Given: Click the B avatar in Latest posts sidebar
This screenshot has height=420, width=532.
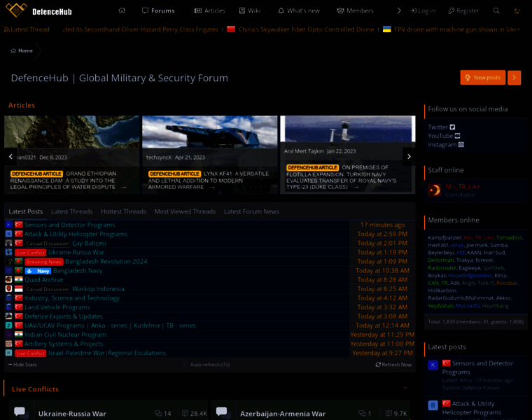Looking at the screenshot, I should (433, 405).
